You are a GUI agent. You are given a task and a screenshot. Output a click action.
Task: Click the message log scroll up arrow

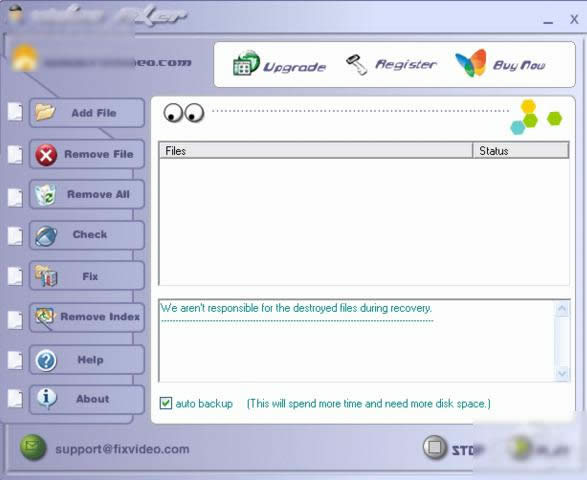(x=562, y=309)
